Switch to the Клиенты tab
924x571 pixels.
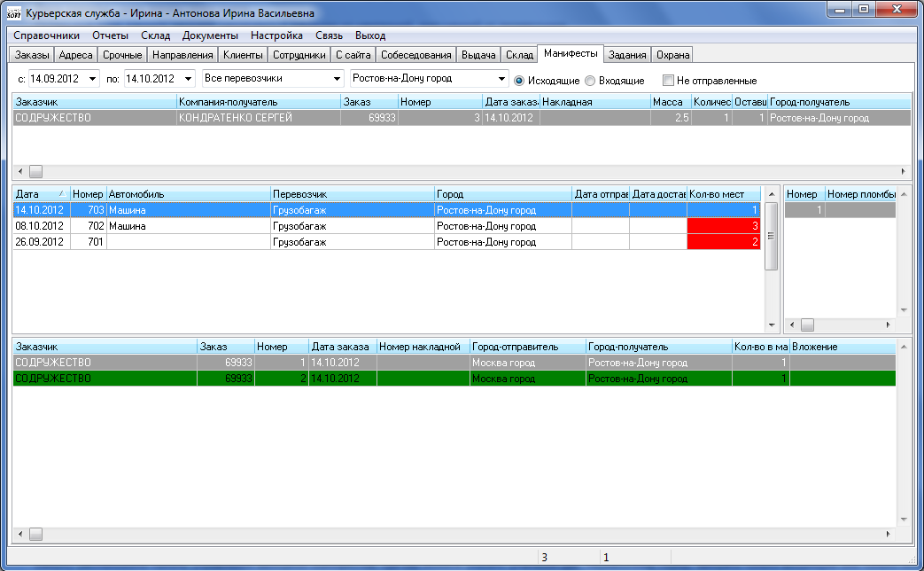point(243,55)
